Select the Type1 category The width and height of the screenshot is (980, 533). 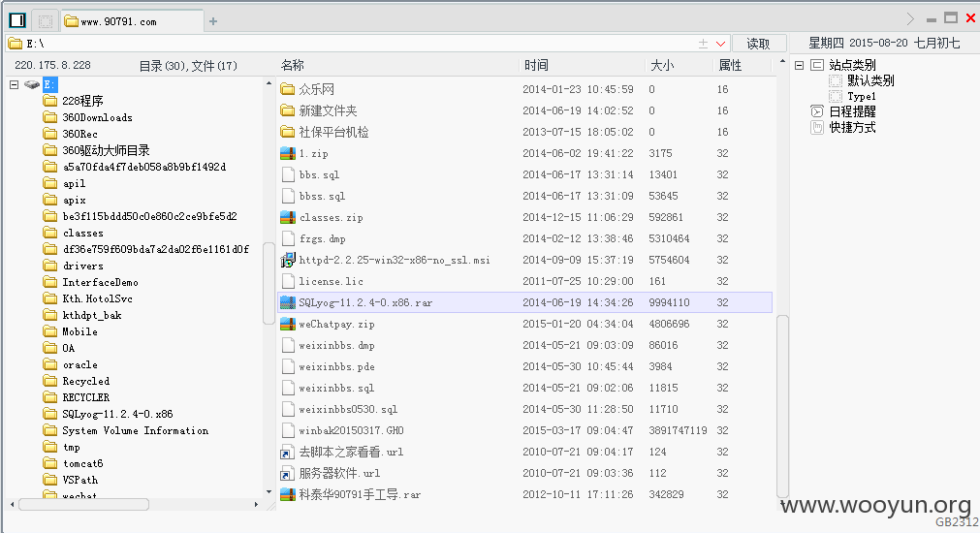[x=861, y=96]
